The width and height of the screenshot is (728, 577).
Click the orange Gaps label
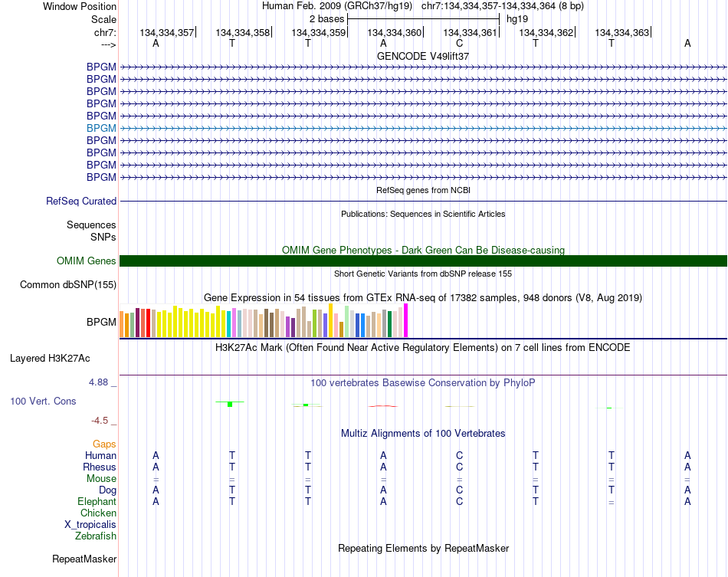pos(104,444)
